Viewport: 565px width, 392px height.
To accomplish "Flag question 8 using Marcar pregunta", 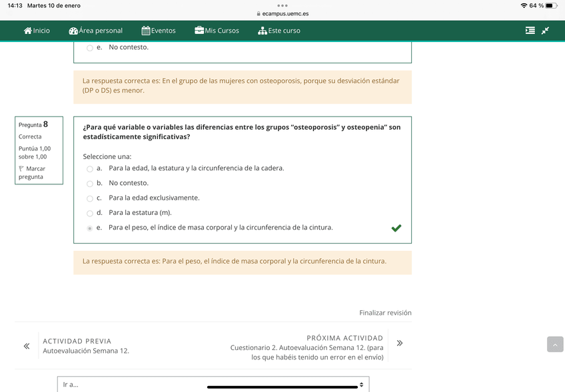I will [33, 172].
